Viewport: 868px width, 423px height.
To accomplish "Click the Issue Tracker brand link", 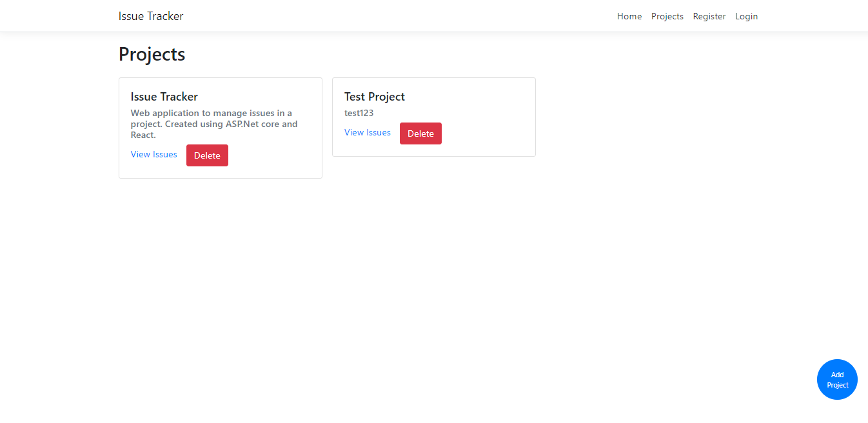I will [151, 15].
